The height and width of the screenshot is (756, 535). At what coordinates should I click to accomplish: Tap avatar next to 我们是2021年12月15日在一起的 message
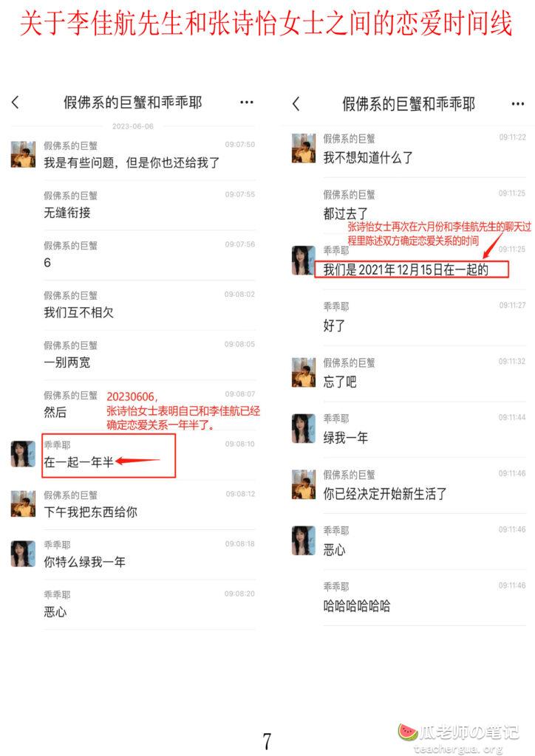point(304,261)
